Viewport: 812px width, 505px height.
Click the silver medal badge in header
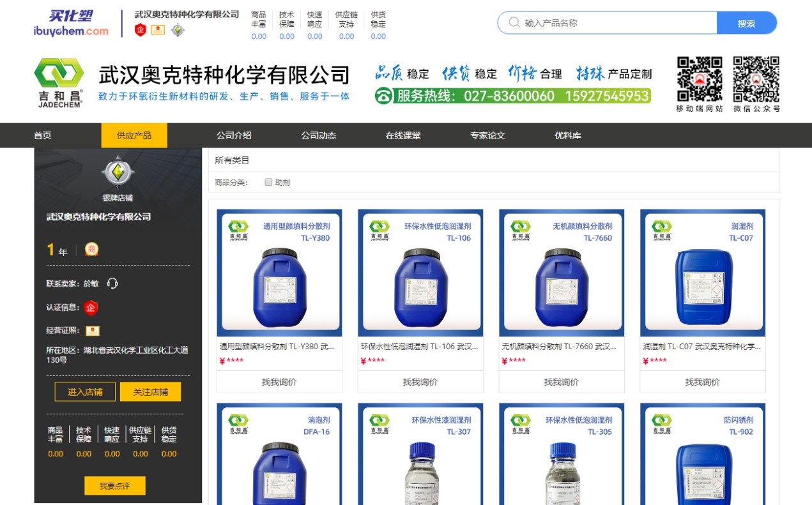[x=178, y=30]
